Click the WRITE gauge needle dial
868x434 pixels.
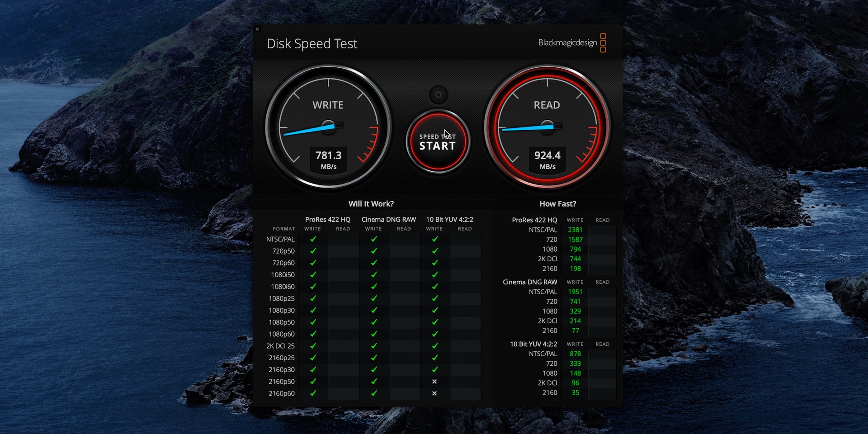coord(328,127)
